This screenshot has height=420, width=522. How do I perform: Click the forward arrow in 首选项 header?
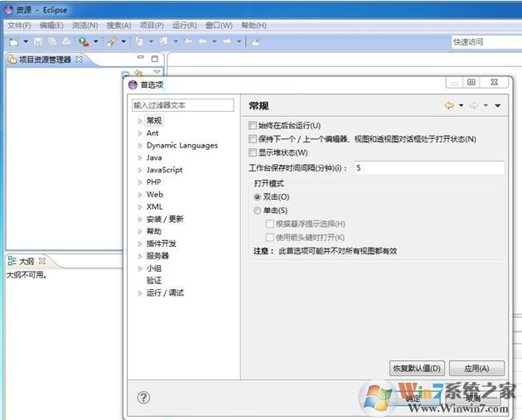tap(473, 105)
